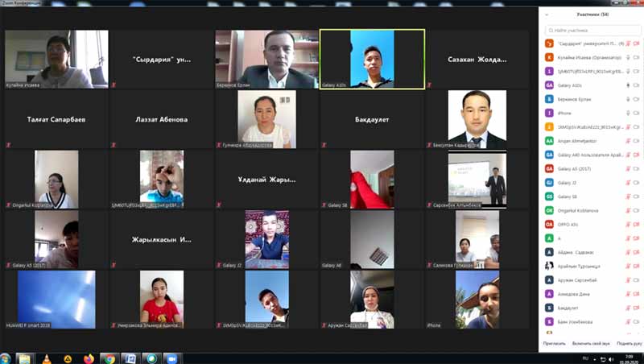Click the muted mic icon next to Arujan Alimetjankizi

click(x=627, y=140)
